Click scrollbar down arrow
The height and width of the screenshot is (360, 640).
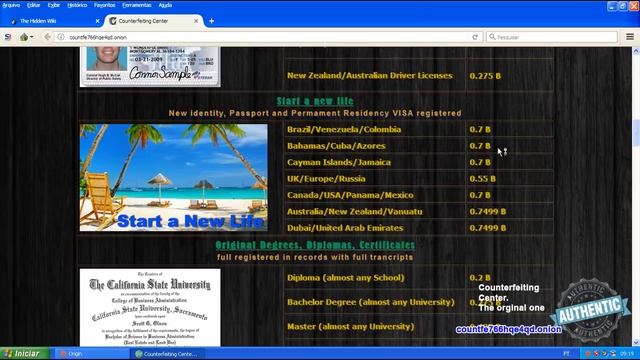click(x=636, y=342)
